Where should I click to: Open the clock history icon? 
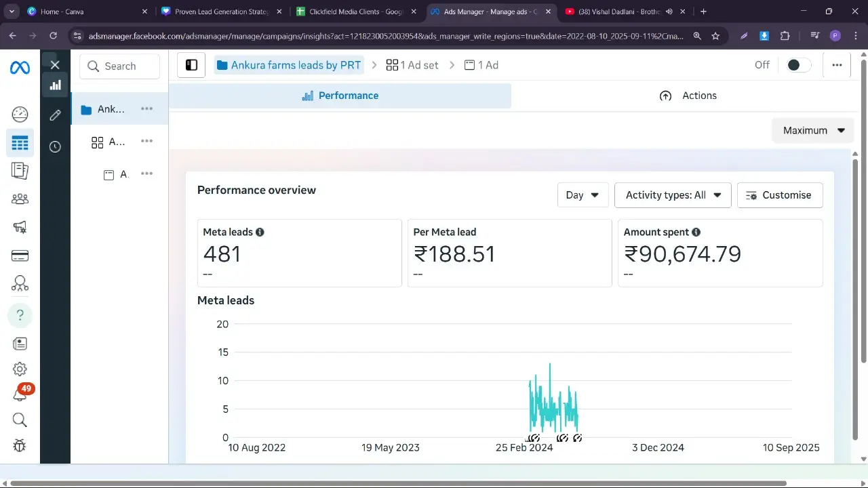point(55,146)
